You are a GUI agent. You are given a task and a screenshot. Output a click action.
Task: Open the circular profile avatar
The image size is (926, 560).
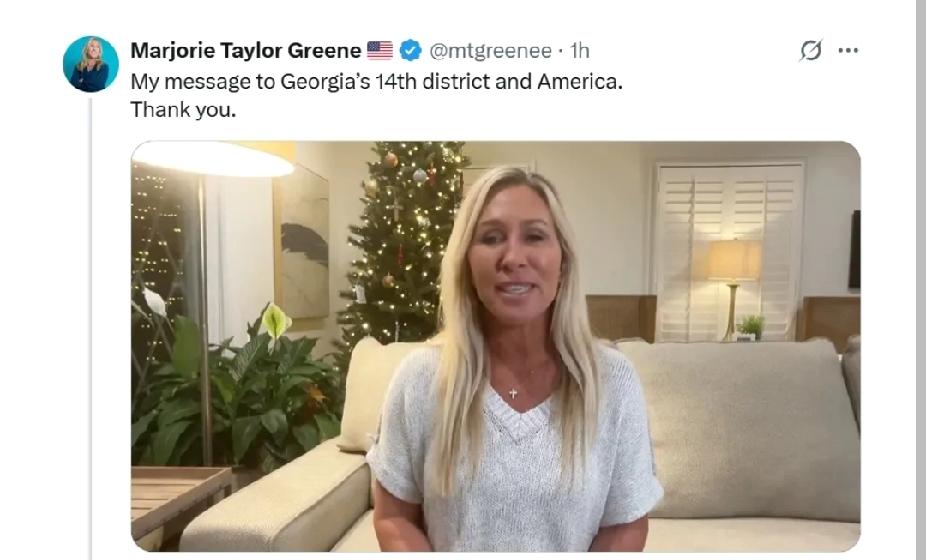pyautogui.click(x=91, y=64)
